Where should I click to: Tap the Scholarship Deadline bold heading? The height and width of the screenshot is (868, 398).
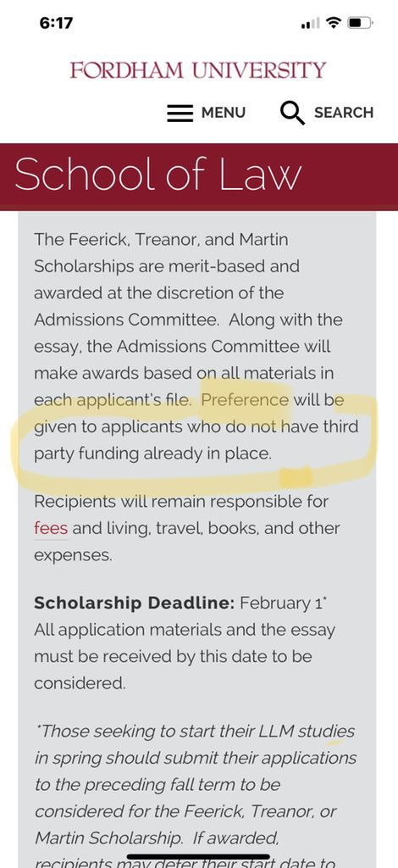coord(135,603)
